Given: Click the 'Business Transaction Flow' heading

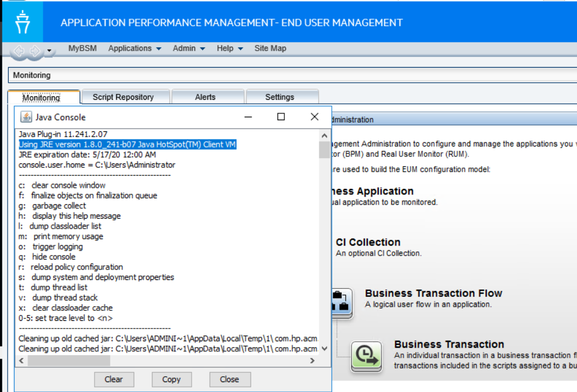Looking at the screenshot, I should pyautogui.click(x=433, y=293).
